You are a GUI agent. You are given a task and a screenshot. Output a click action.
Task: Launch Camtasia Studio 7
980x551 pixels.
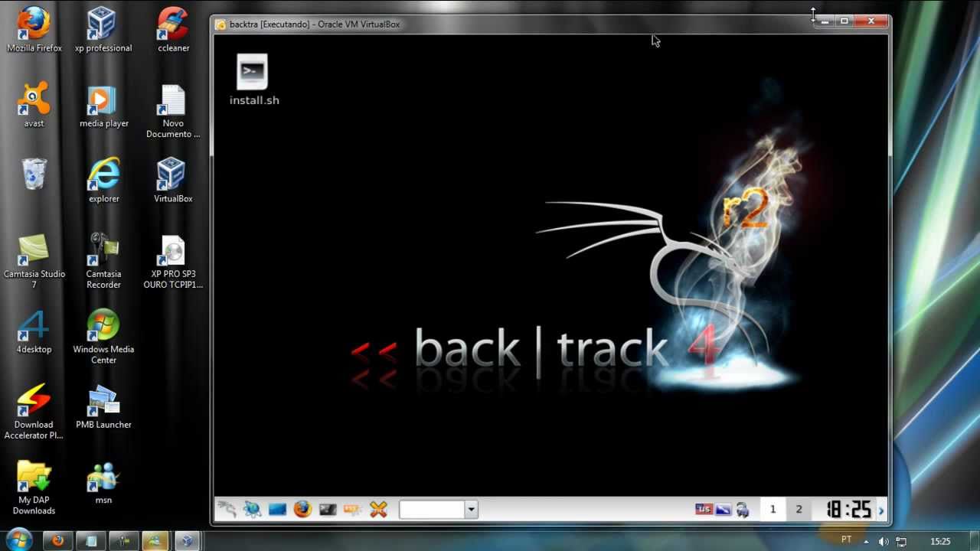point(34,262)
